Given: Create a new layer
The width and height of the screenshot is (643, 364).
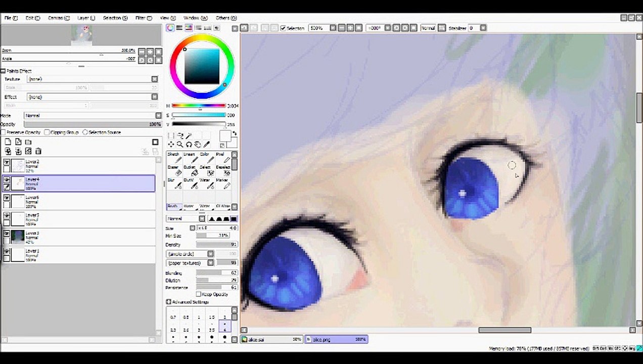Looking at the screenshot, I should [x=8, y=142].
